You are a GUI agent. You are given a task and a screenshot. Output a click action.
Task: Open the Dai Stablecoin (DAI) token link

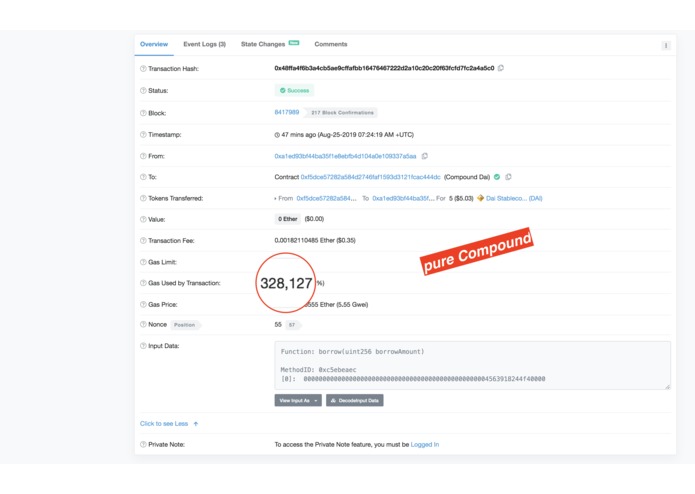514,198
